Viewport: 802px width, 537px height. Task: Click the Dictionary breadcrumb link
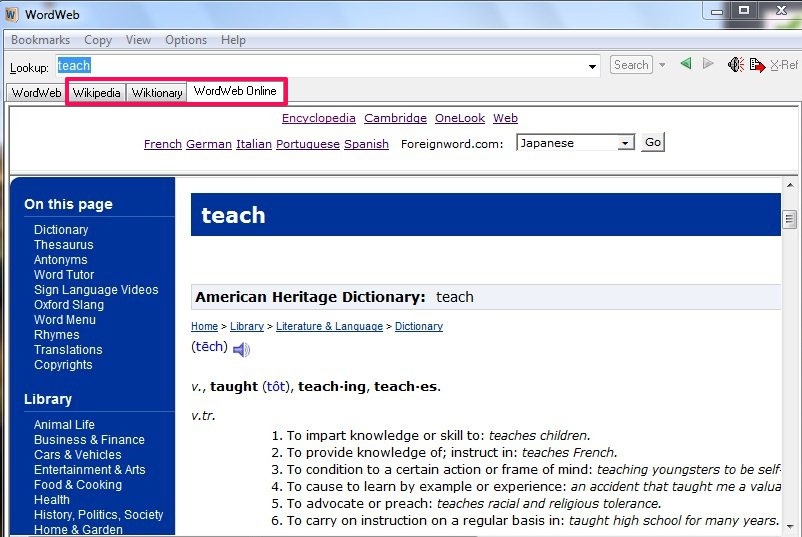[x=419, y=326]
